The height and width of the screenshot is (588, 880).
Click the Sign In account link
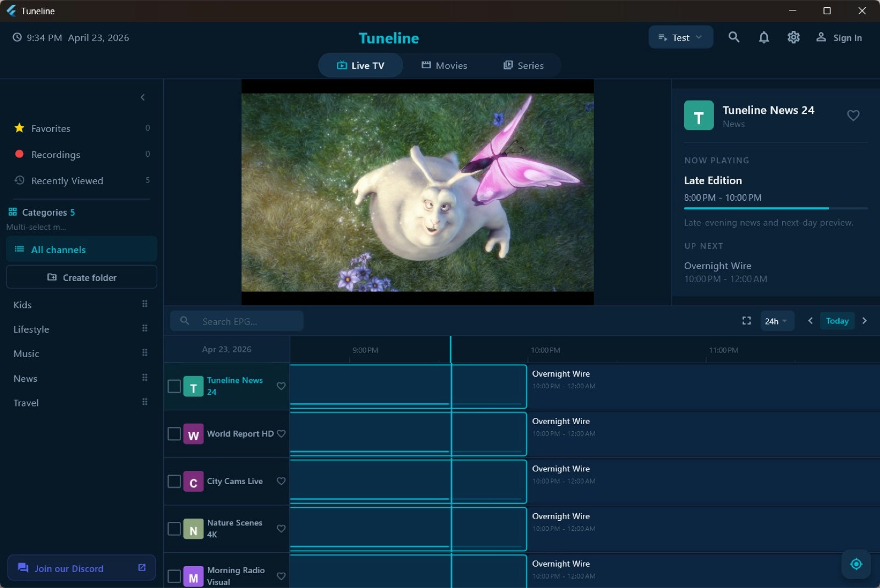839,37
